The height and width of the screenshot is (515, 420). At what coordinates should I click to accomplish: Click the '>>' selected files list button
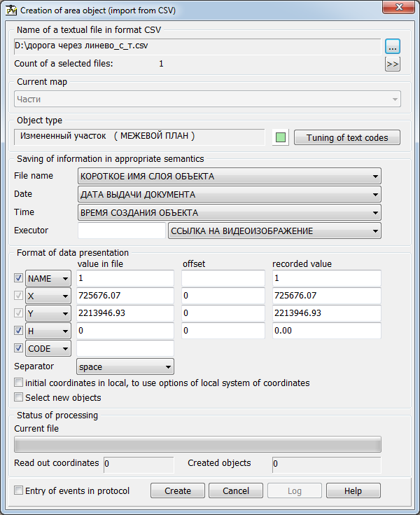click(x=393, y=64)
